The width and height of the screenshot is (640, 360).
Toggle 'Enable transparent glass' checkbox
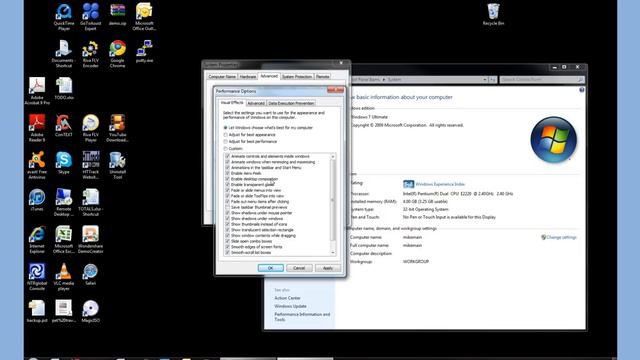pos(227,184)
